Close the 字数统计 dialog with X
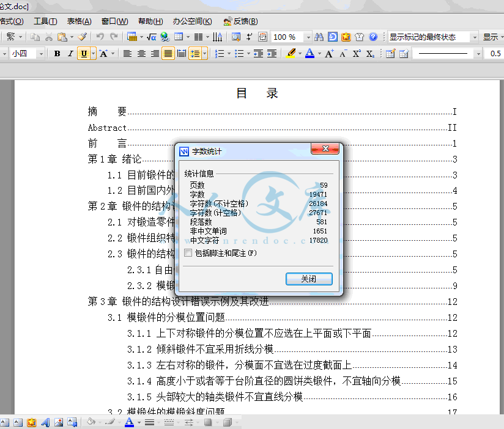The width and height of the screenshot is (504, 429). tap(325, 148)
